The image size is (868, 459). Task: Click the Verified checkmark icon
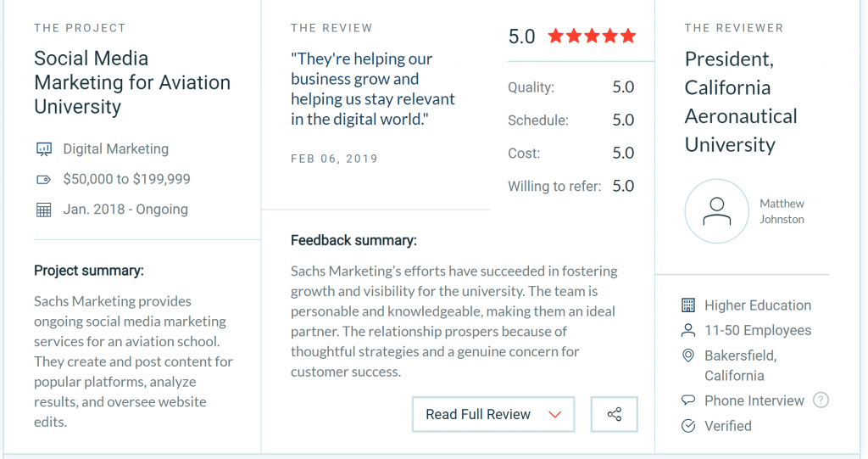click(x=688, y=426)
